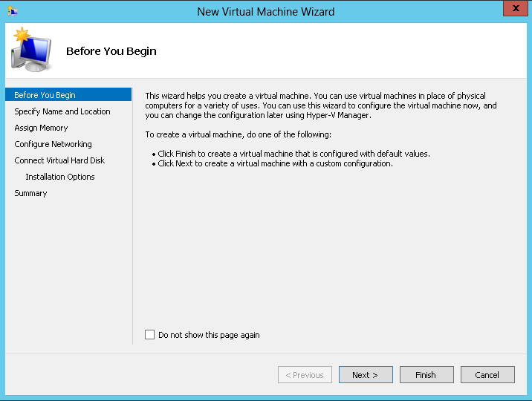
Task: Select the 'Installation Options' sub-step
Action: coord(60,177)
